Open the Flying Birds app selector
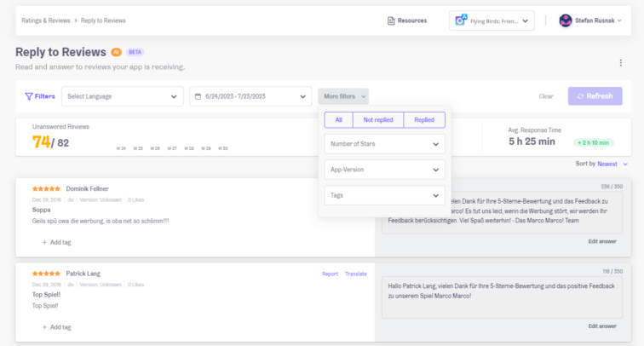Viewport: 644px width, 346px height. point(492,20)
